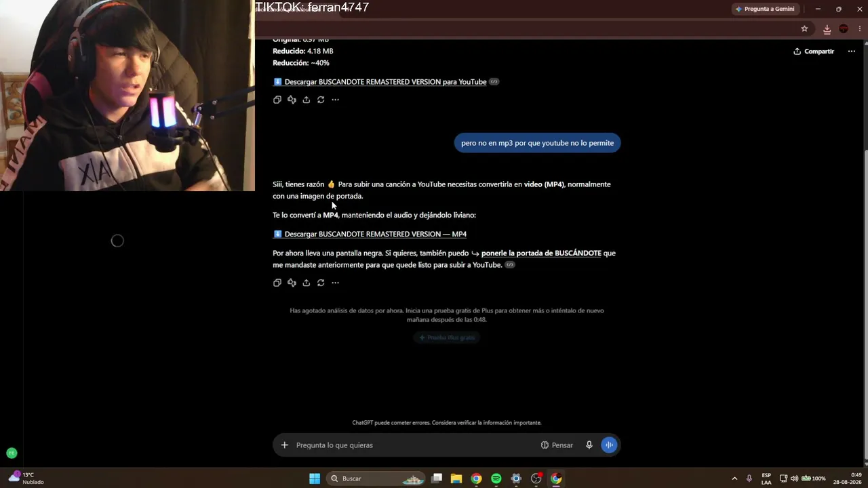Toggle the Pensar thinking mode

tap(557, 445)
